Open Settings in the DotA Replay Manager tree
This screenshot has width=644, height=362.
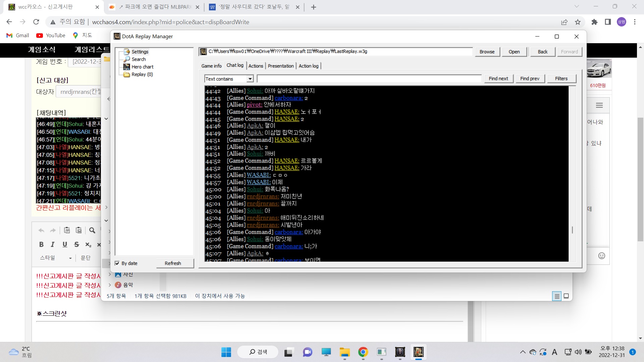(140, 52)
